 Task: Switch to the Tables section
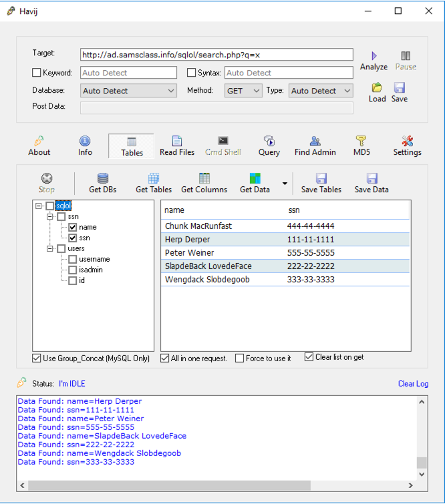[x=132, y=146]
